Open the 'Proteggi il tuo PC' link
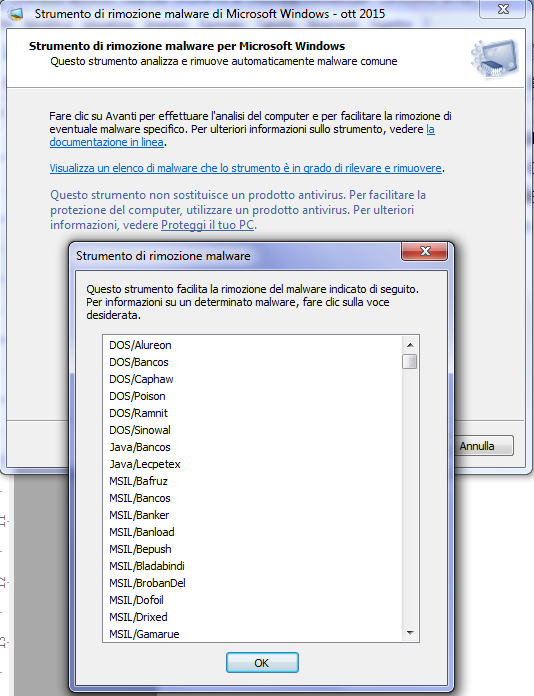Image resolution: width=534 pixels, height=696 pixels. pos(207,225)
